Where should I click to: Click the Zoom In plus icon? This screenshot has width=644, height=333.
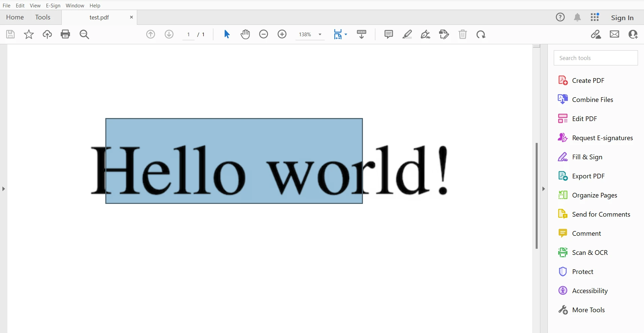pyautogui.click(x=282, y=34)
